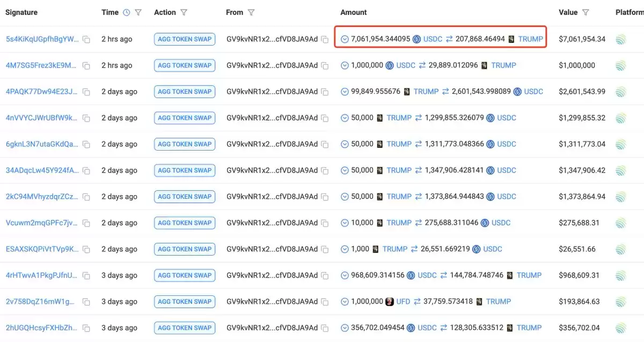Viewport: 644px width, 342px height.
Task: Copy signature ESAXSKQPiVtTVp9K icon
Action: (86, 249)
